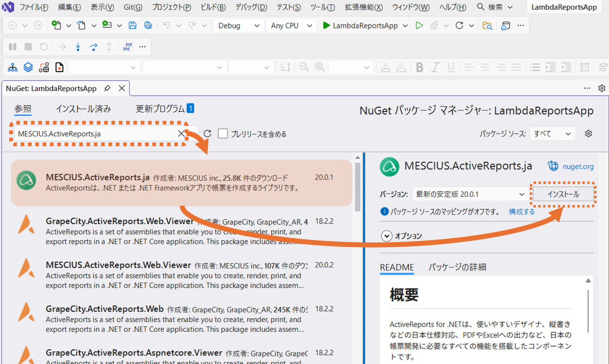Viewport: 609px width, 364px height.
Task: Click the Undo arrow icon
Action: [167, 25]
